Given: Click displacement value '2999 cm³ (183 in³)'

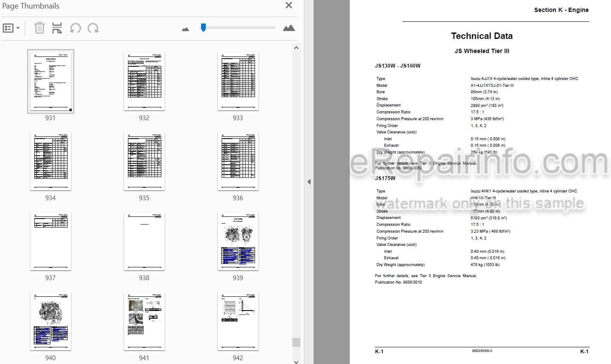Looking at the screenshot, I should click(x=487, y=105).
